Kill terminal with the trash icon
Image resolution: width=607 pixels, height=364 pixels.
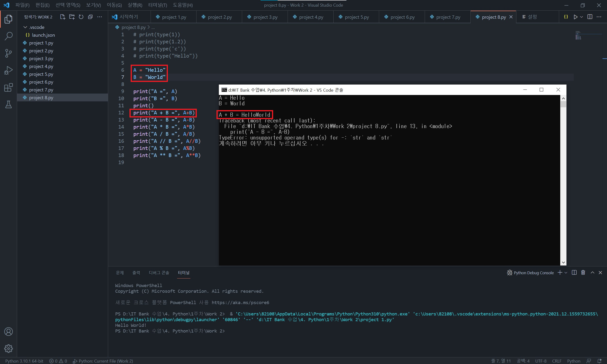[x=583, y=273]
